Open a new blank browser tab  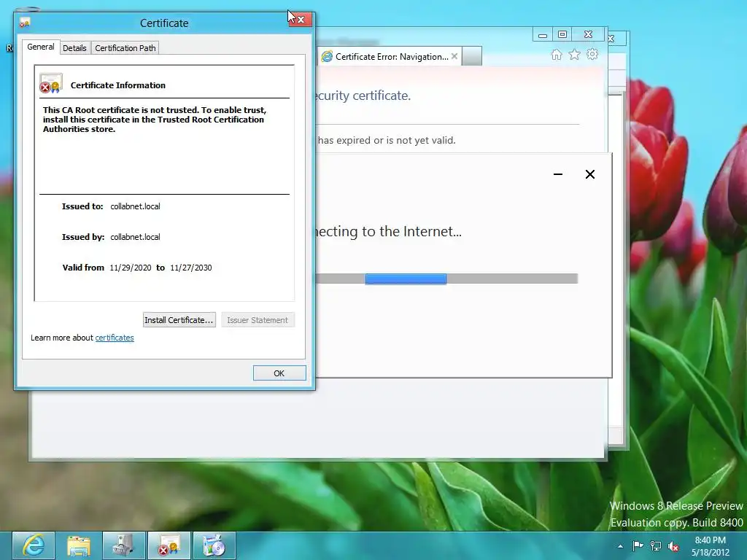coord(472,56)
